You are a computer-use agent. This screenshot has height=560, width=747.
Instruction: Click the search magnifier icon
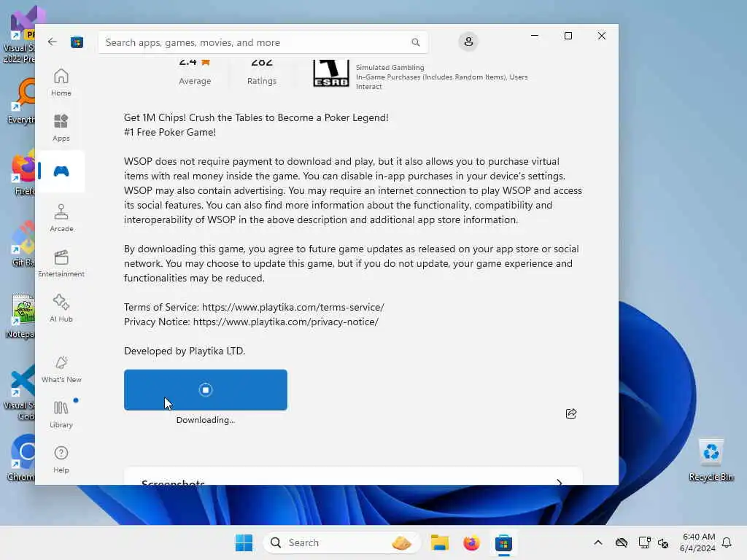coord(415,42)
